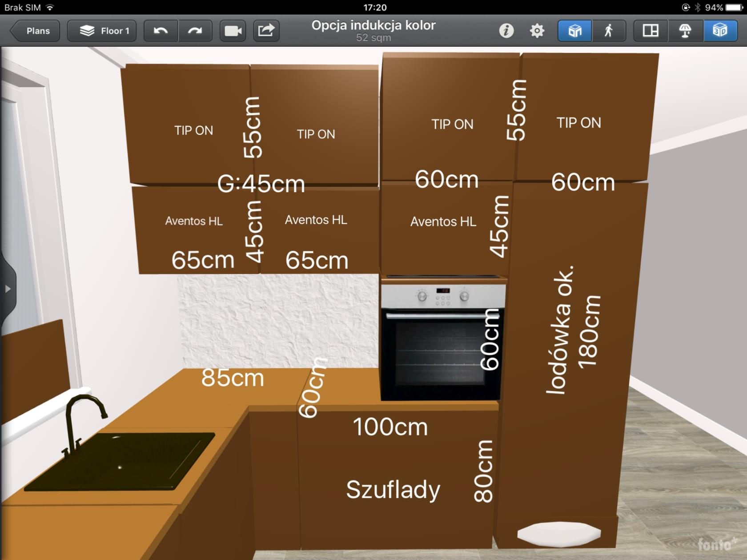Activate the 3D cube mode

720,31
